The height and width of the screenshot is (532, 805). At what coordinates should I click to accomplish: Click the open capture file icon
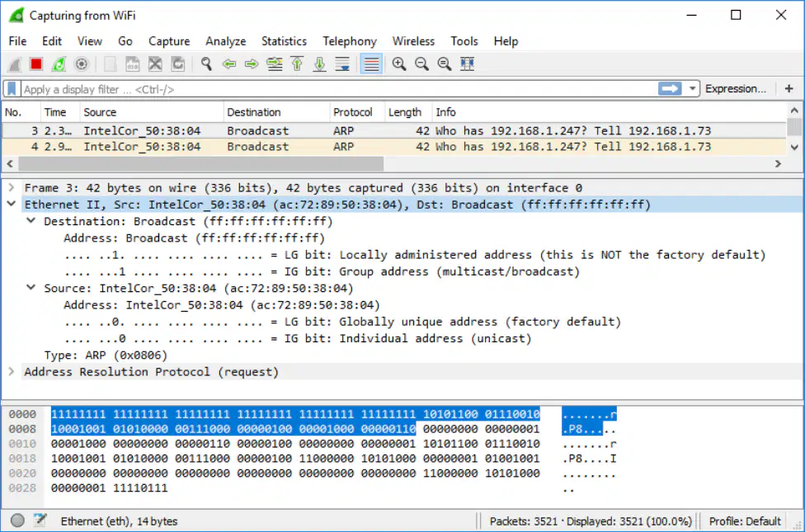110,64
